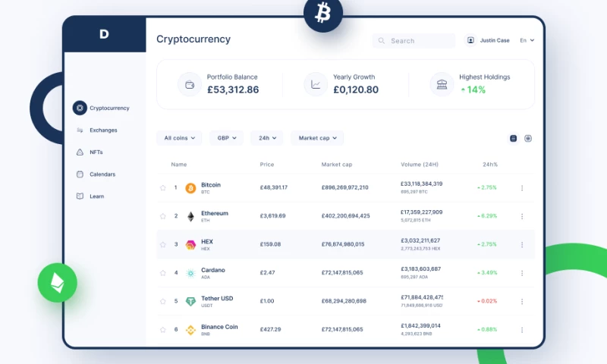The image size is (607, 364).
Task: Open the Ethereum coin name link
Action: point(215,213)
